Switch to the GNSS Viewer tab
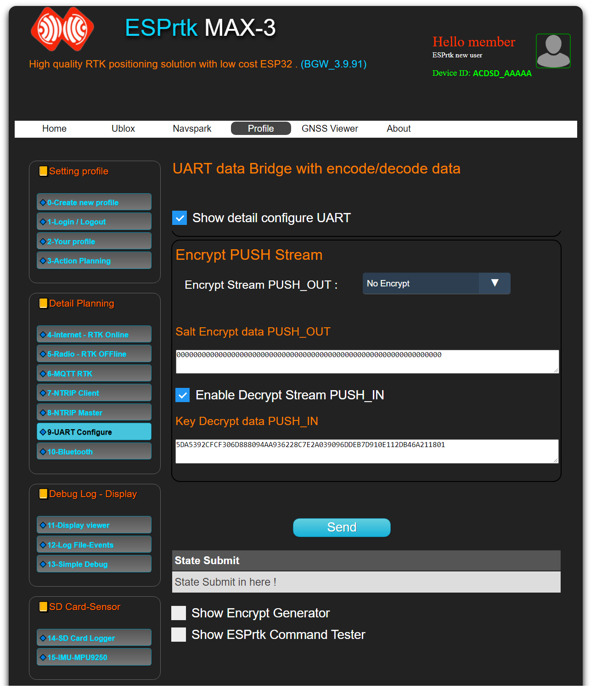 click(x=330, y=129)
